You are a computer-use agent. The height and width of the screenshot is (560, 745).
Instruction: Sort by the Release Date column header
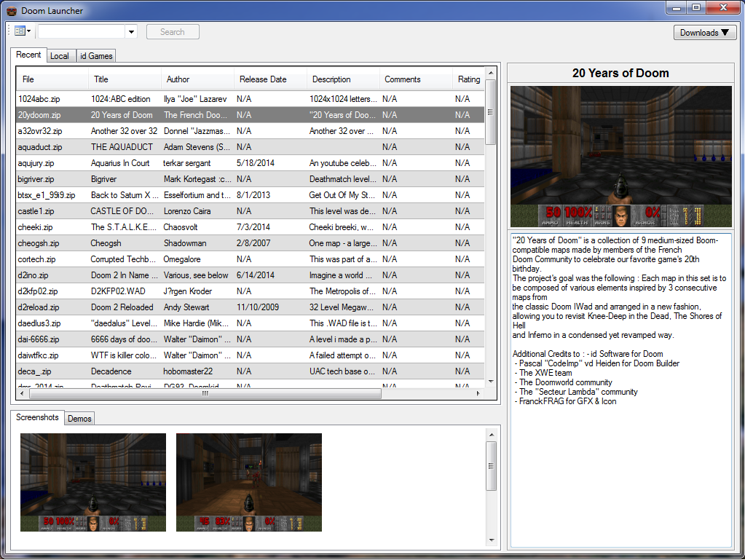pyautogui.click(x=270, y=79)
